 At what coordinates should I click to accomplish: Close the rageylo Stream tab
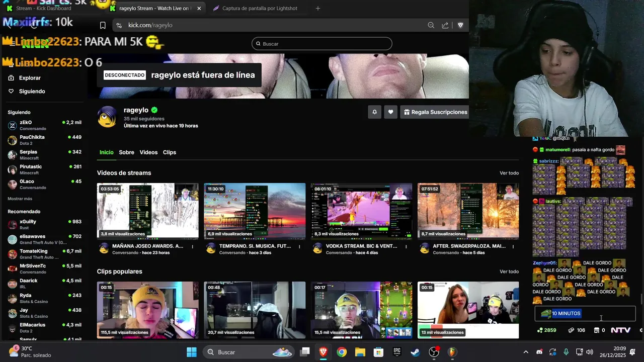pos(199,8)
